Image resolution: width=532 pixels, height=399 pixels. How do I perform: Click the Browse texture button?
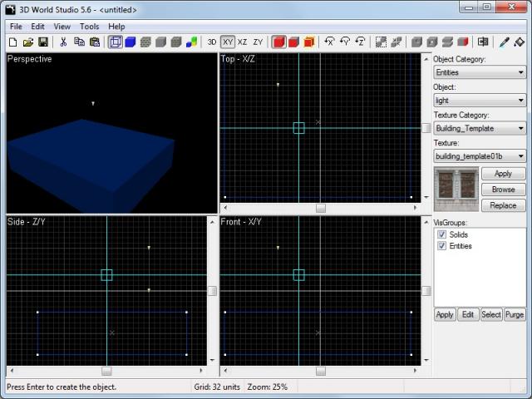pos(503,190)
